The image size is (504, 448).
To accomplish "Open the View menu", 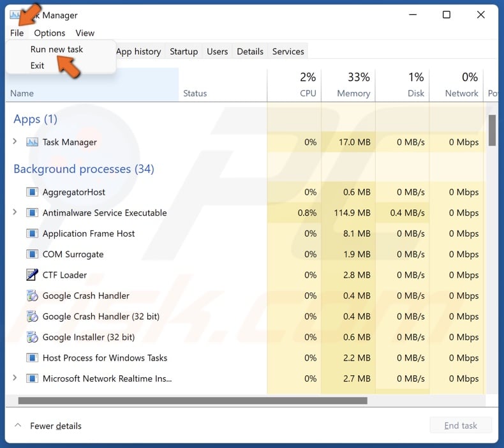I will tap(85, 33).
